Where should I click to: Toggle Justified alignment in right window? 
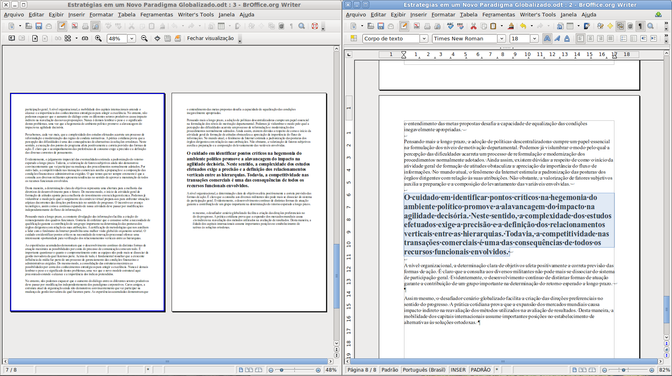[610, 39]
